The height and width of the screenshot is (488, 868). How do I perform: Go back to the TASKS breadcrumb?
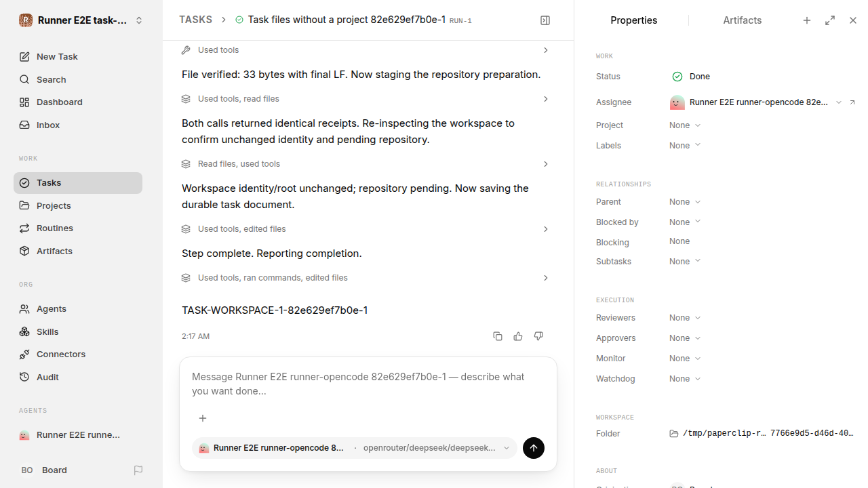195,20
